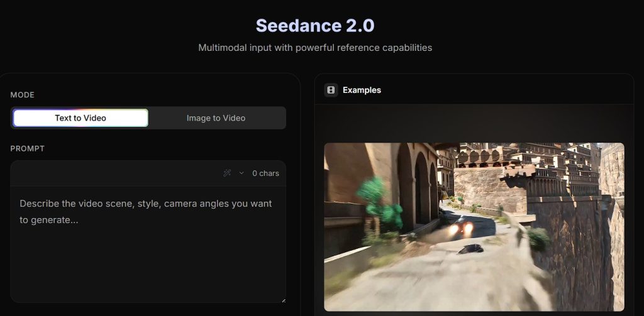Screen dimensions: 644x316
Task: Click the PROMPT section label
Action: click(x=28, y=148)
